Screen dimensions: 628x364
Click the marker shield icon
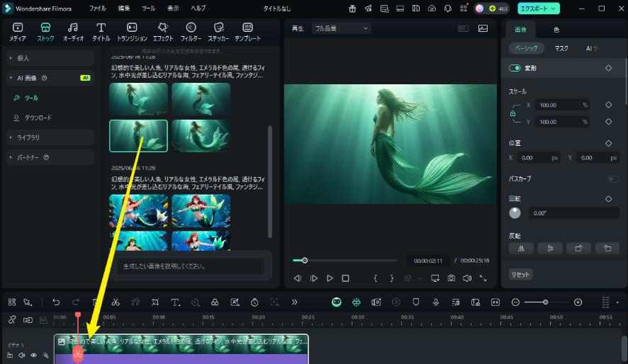click(416, 302)
